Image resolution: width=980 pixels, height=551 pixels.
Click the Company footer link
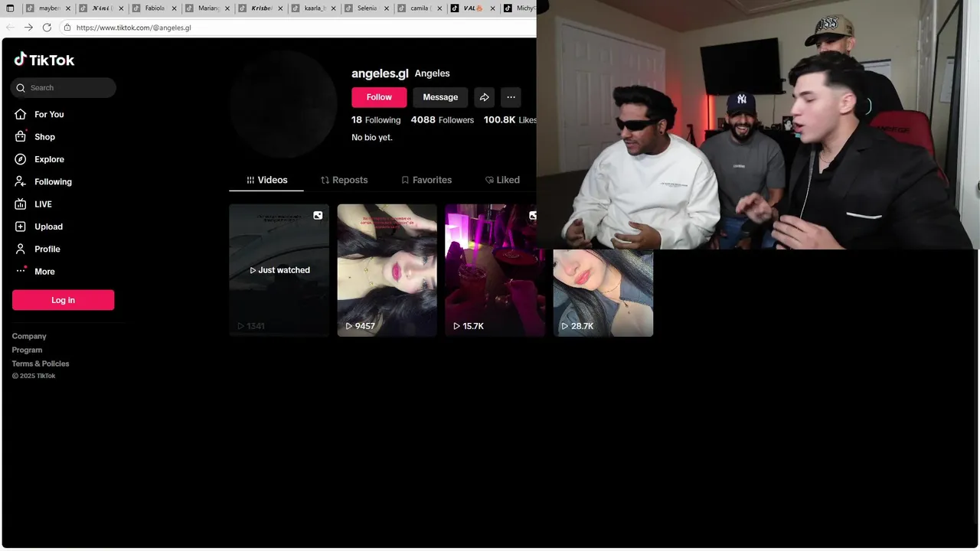[29, 336]
